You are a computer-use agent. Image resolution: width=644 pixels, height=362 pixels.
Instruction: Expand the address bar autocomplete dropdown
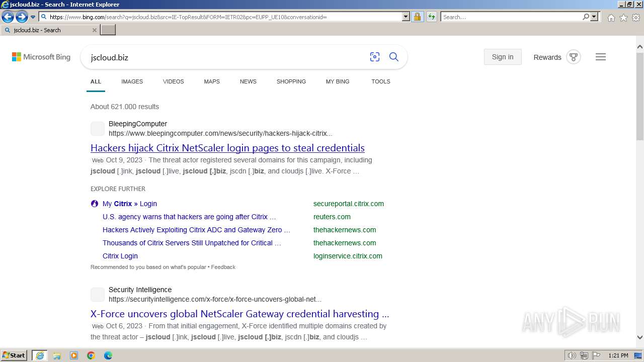406,17
